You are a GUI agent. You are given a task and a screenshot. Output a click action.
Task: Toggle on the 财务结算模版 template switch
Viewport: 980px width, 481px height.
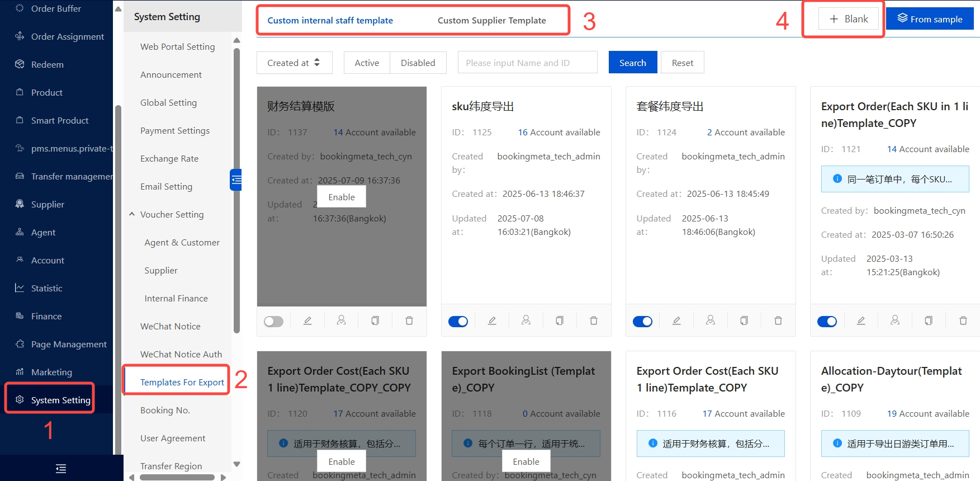point(273,321)
